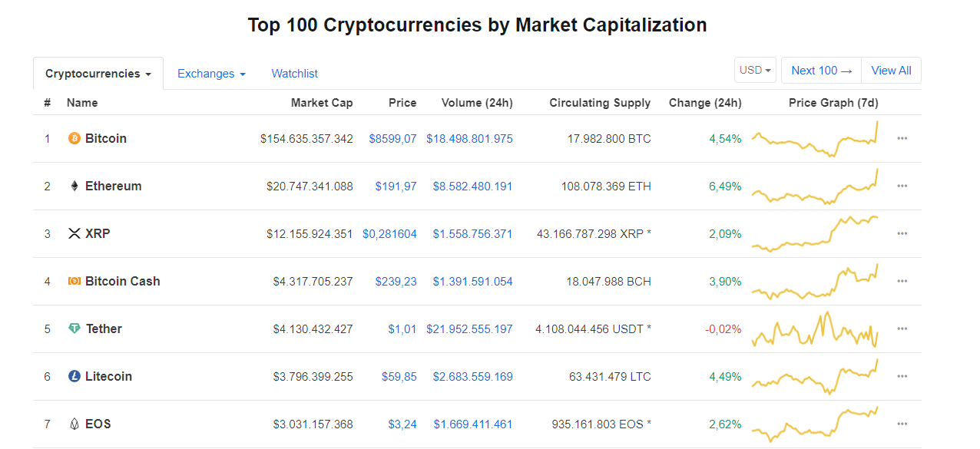Open the Ethereum name link
980x449 pixels.
click(x=114, y=187)
